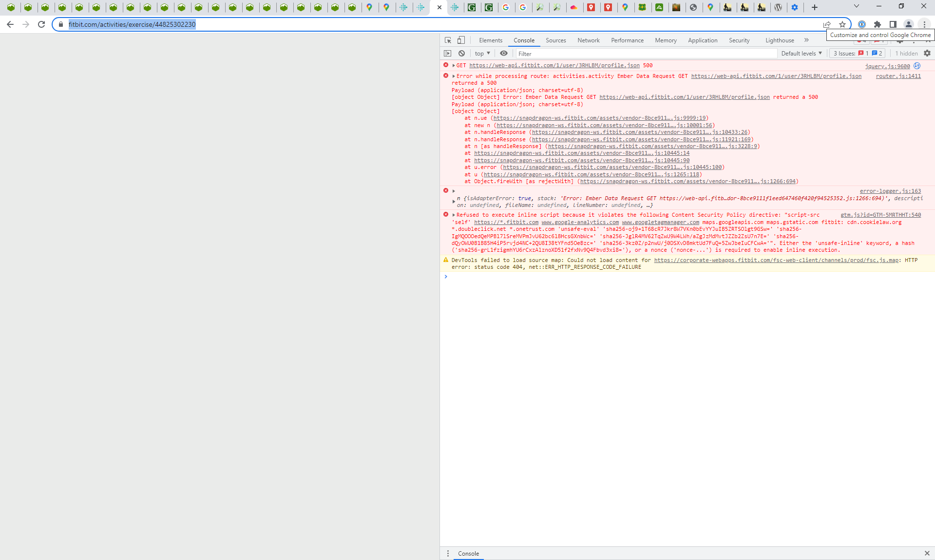This screenshot has height=560, width=935.
Task: Toggle the device toolbar emulation
Action: pos(461,40)
